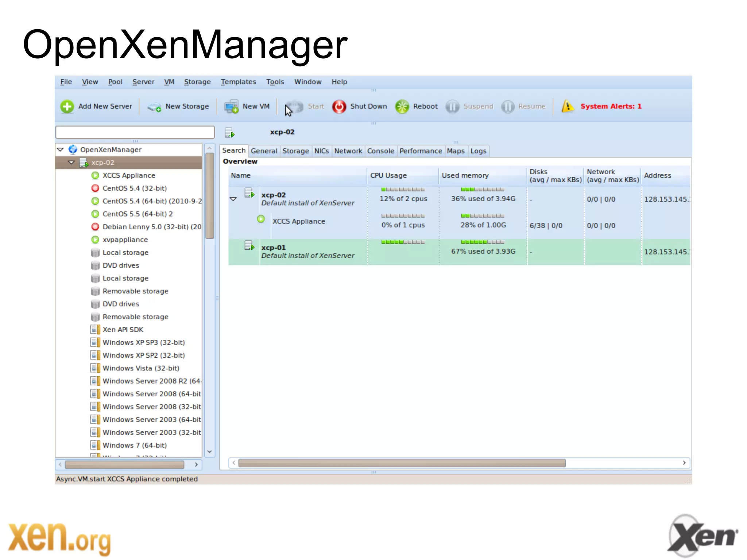Open the NICs tab
Viewport: 747px width, 560px height.
coord(321,151)
